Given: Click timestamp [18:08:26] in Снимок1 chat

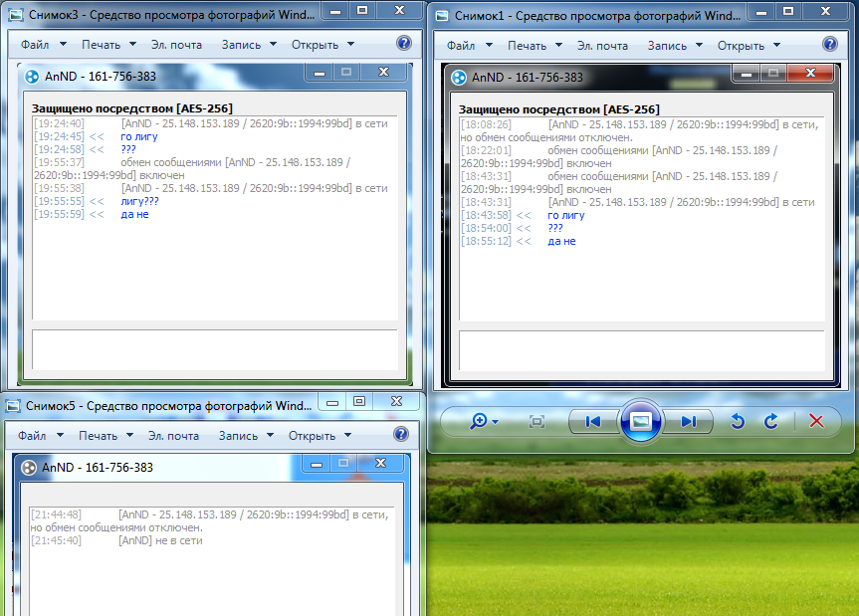Looking at the screenshot, I should click(x=486, y=124).
